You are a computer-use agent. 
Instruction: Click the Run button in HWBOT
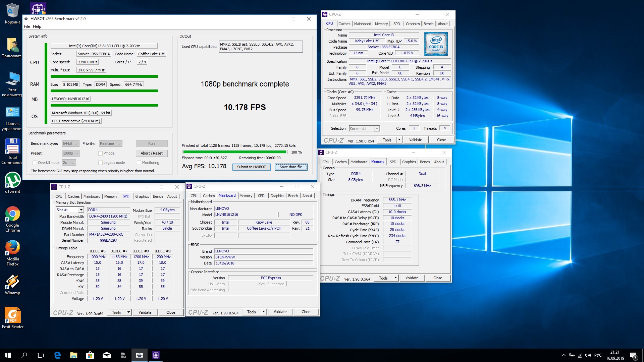coord(152,143)
